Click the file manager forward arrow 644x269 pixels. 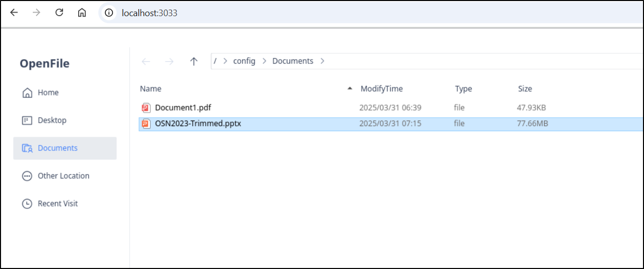click(x=169, y=61)
